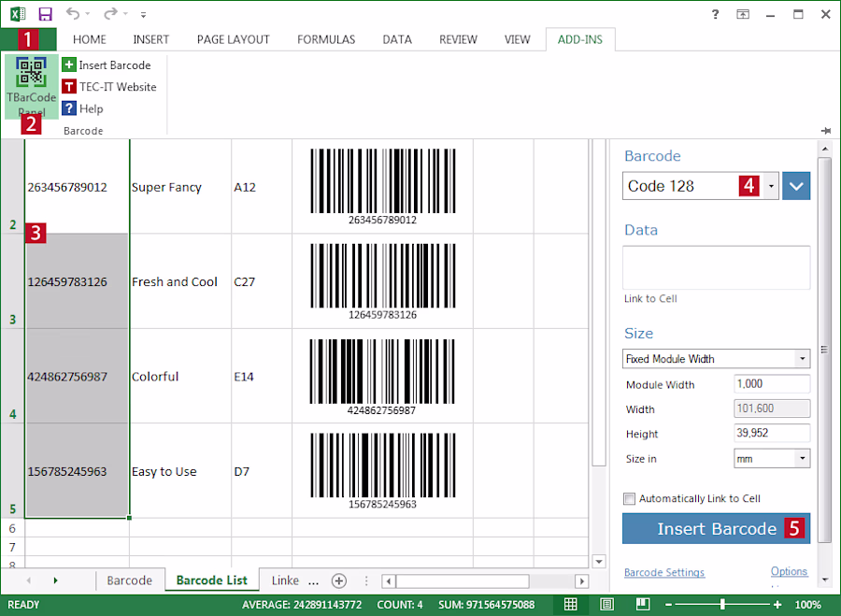841x616 pixels.
Task: Click the blue chevron next to barcode type
Action: [796, 186]
